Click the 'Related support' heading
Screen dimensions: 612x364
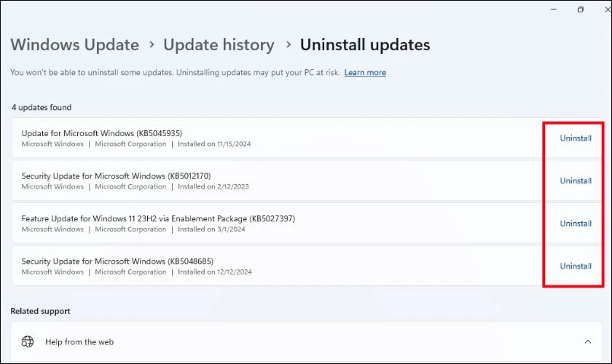40,311
